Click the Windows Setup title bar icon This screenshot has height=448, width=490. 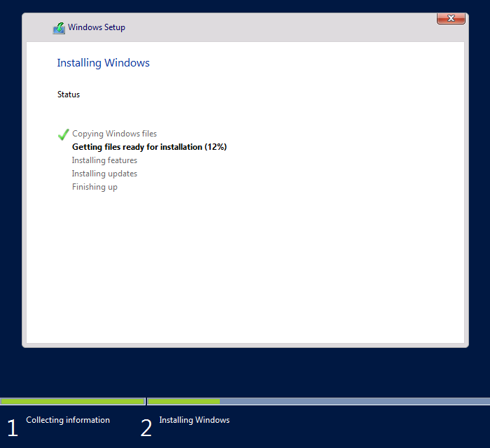coord(59,28)
